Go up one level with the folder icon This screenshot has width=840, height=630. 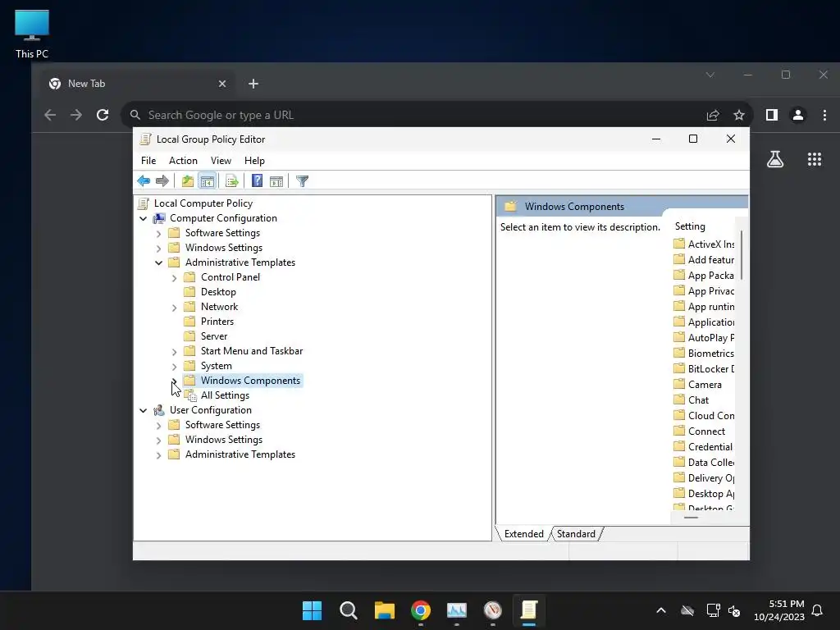pos(188,181)
